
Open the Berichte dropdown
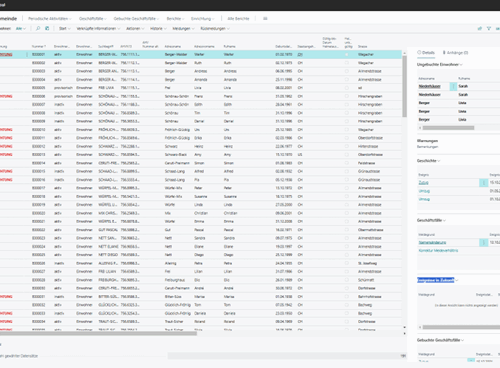pos(175,19)
